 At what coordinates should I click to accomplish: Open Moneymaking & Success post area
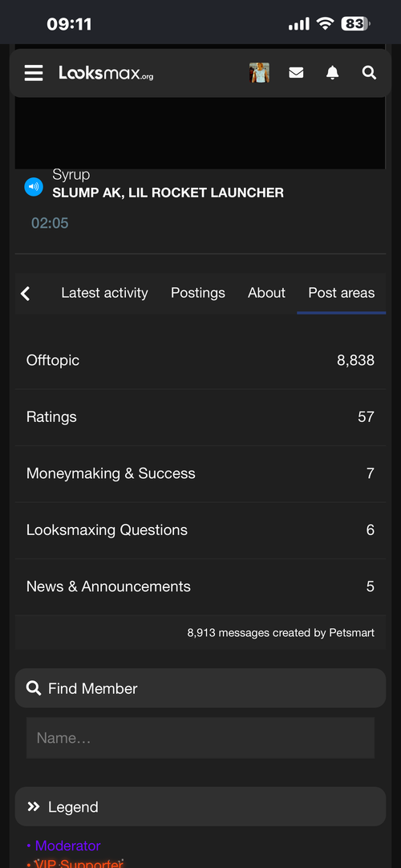[200, 473]
